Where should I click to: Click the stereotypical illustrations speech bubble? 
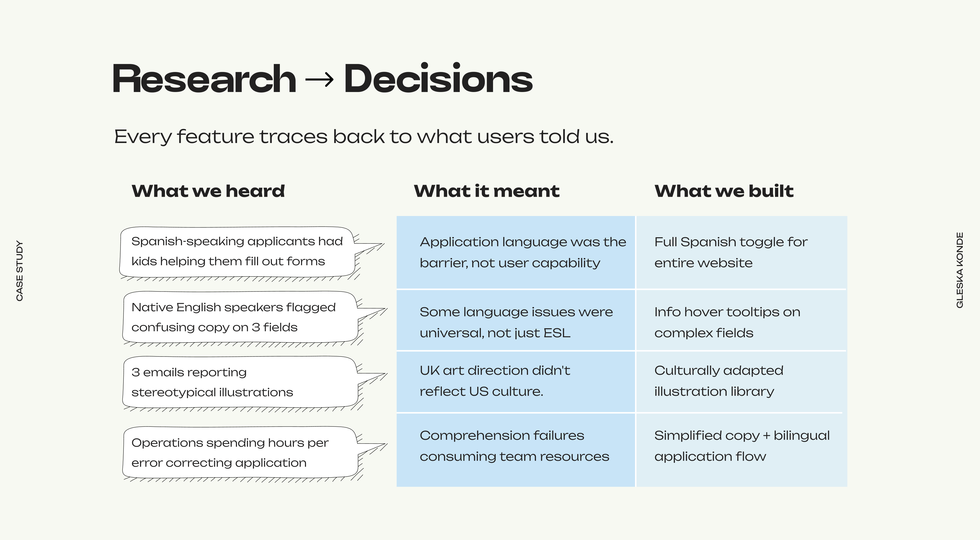(240, 382)
